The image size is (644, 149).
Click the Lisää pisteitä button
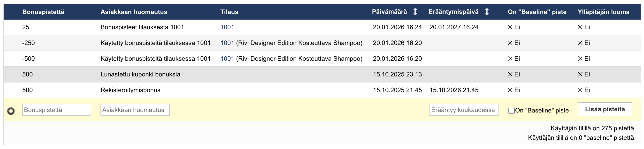coord(605,109)
